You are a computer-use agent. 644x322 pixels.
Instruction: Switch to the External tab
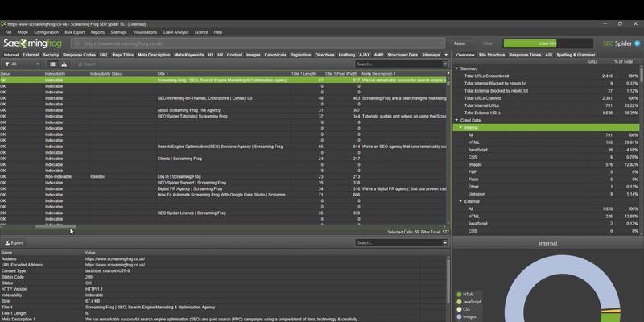[x=31, y=55]
